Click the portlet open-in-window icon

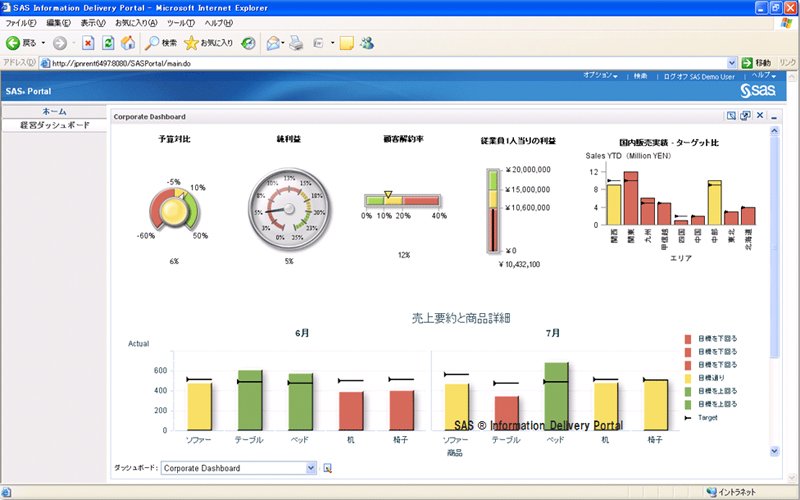point(745,116)
